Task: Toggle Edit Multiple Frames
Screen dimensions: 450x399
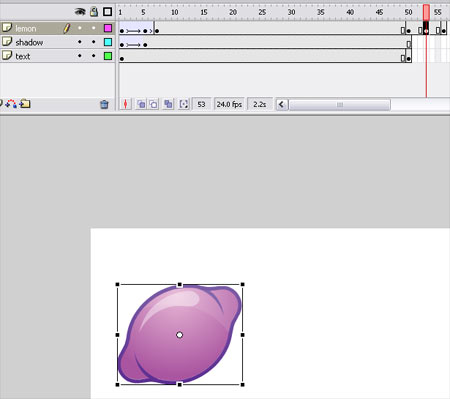Action: click(x=168, y=104)
